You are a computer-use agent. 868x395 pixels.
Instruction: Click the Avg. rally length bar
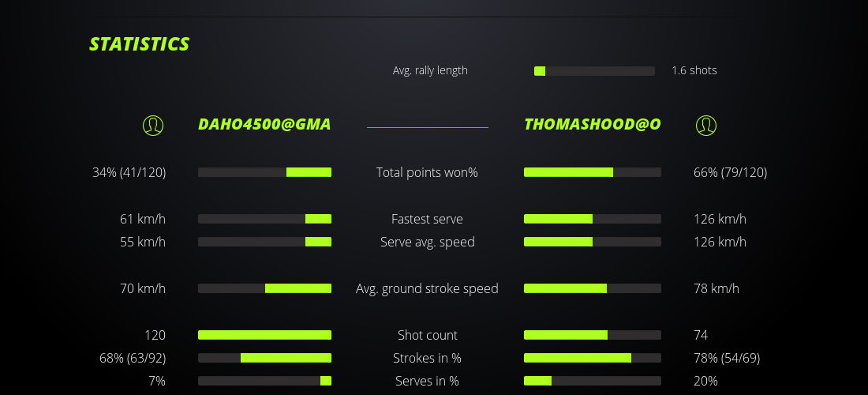click(594, 71)
